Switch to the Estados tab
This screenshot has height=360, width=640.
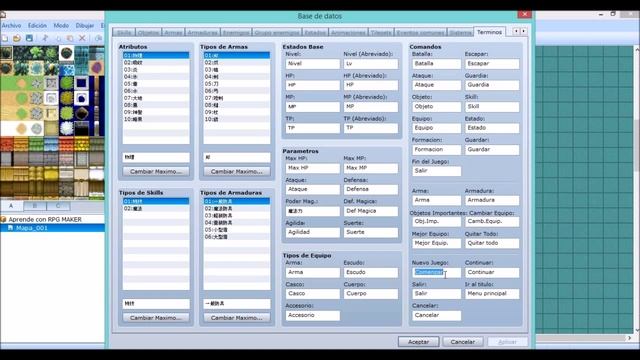pos(315,33)
